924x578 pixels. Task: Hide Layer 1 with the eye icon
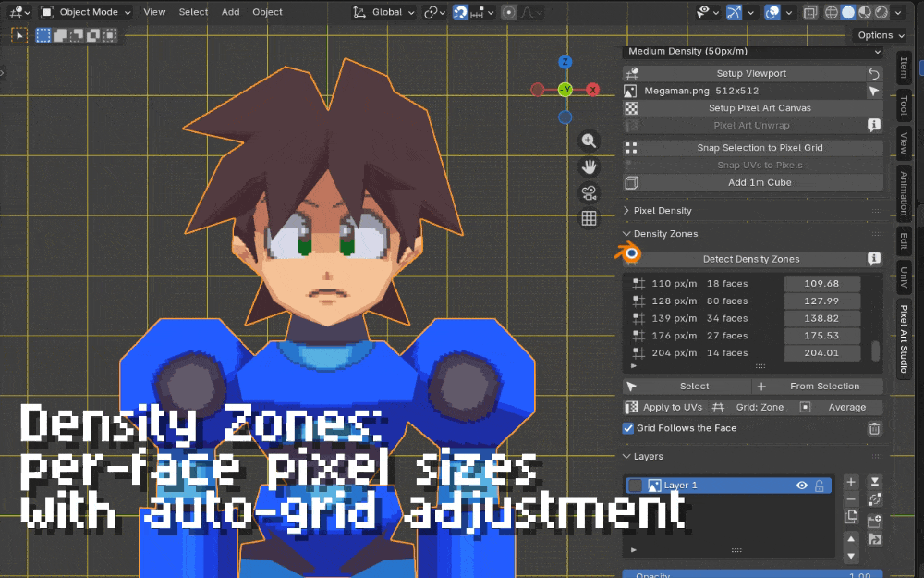pyautogui.click(x=802, y=486)
